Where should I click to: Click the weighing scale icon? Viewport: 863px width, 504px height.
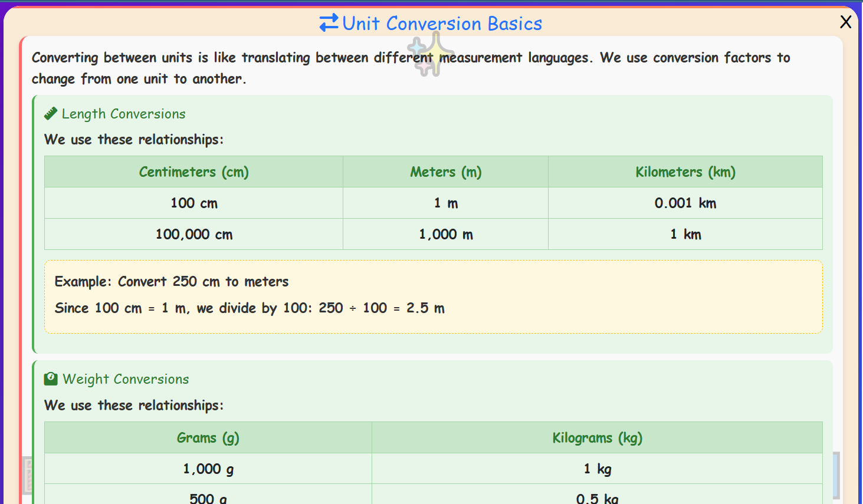click(50, 378)
